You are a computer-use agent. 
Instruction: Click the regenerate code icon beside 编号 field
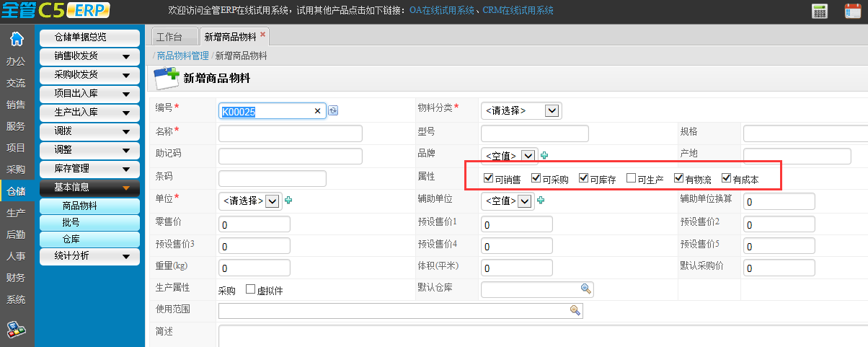[x=333, y=110]
